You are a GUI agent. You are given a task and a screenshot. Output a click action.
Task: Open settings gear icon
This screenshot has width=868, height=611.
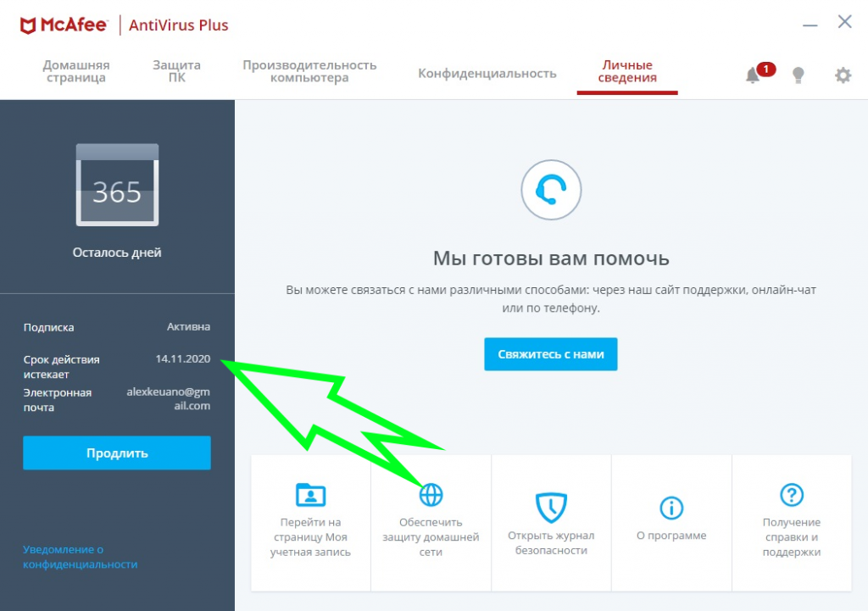(843, 75)
